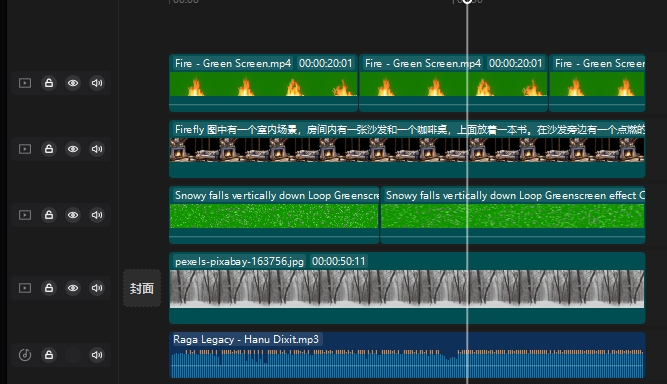Lock the pexels-pixabay main track
This screenshot has height=384, width=667.
[49, 288]
